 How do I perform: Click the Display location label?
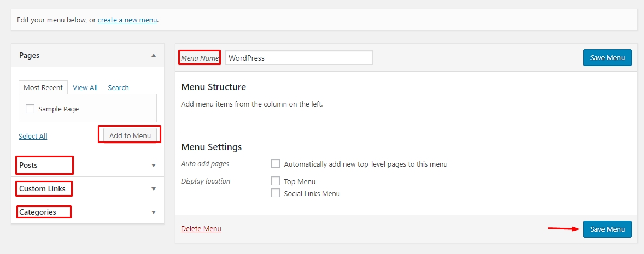coord(206,181)
